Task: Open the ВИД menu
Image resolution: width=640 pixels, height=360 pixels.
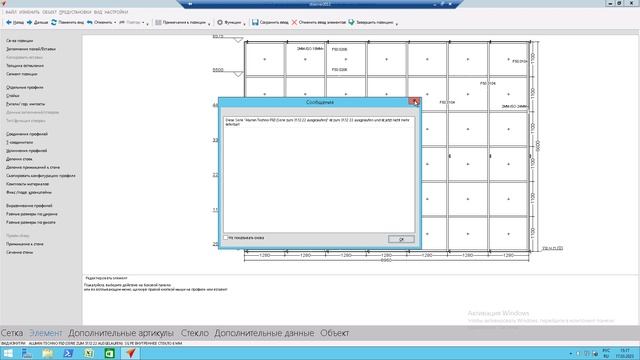Action: tap(98, 12)
